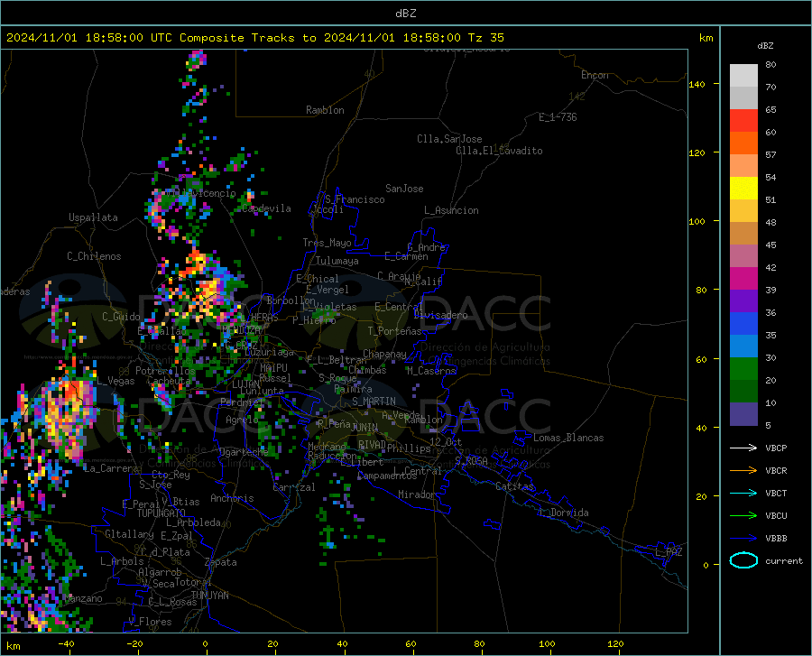Screen dimensions: 812x656
Task: Click the 'VBCP' legend label
Action: [776, 448]
